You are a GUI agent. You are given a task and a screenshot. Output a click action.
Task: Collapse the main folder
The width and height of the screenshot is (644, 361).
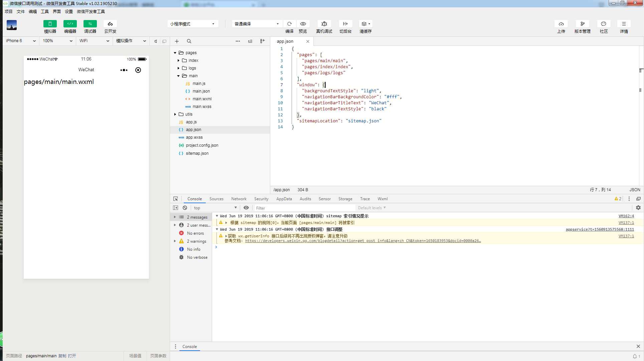click(178, 76)
